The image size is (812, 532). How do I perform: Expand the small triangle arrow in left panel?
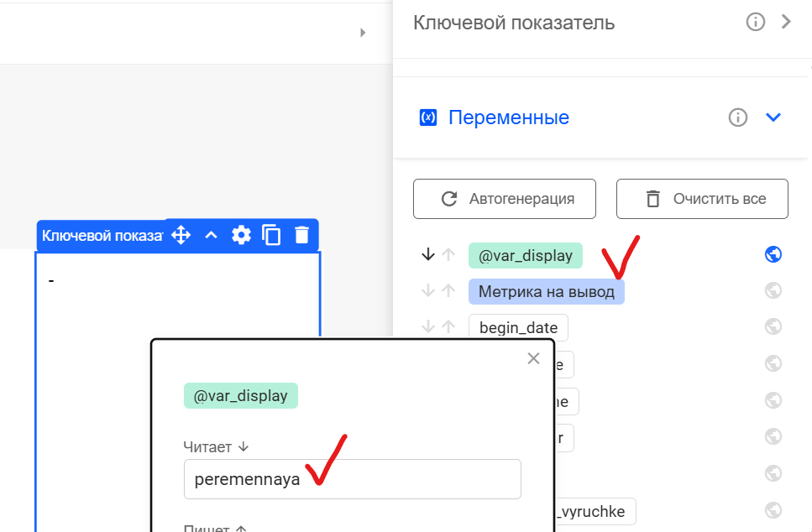click(363, 33)
